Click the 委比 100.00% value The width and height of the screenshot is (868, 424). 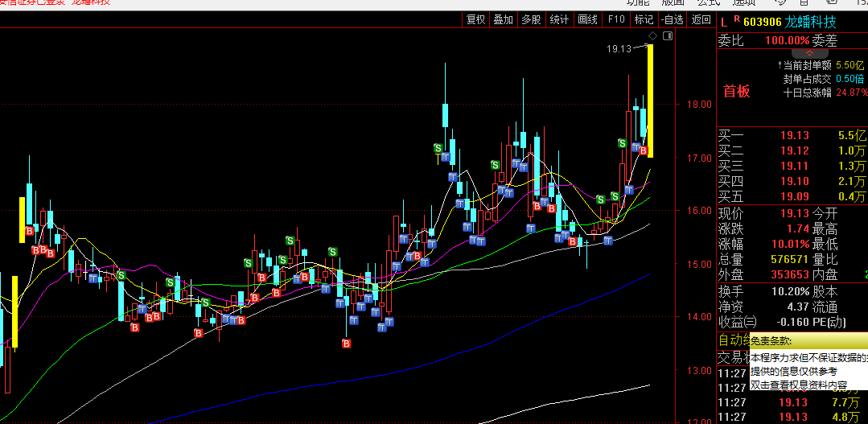point(788,40)
